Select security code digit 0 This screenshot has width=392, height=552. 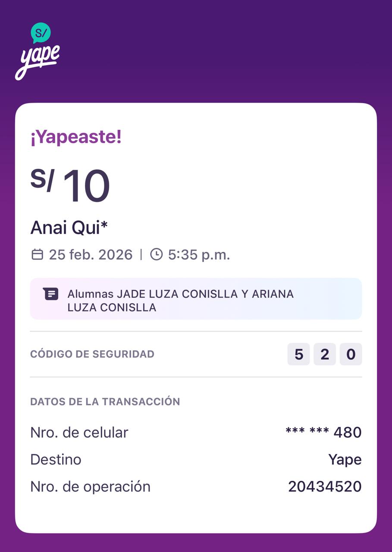pyautogui.click(x=351, y=354)
